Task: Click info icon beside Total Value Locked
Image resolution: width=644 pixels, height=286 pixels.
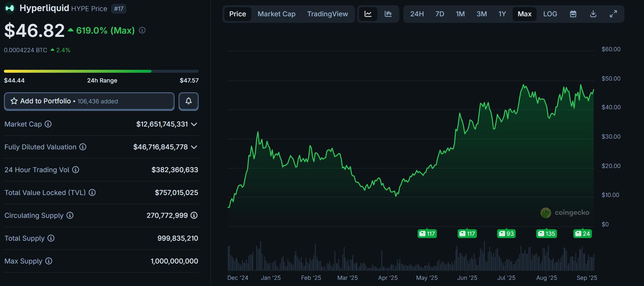Action: tap(92, 193)
